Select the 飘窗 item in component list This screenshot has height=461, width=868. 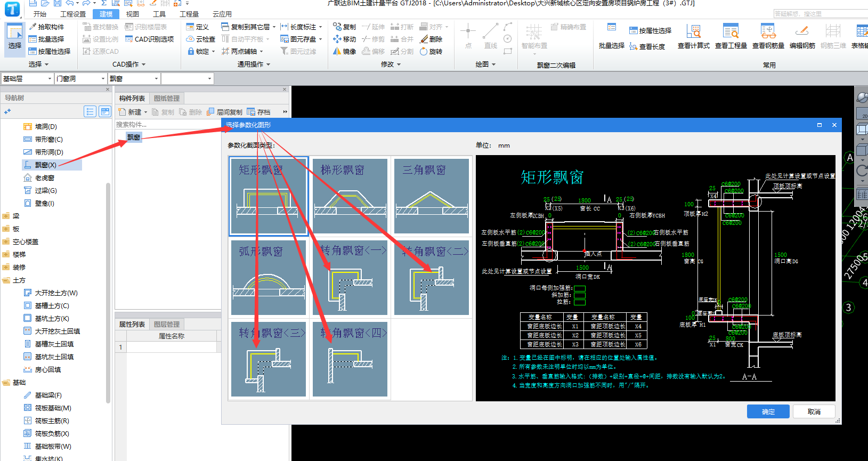[134, 138]
